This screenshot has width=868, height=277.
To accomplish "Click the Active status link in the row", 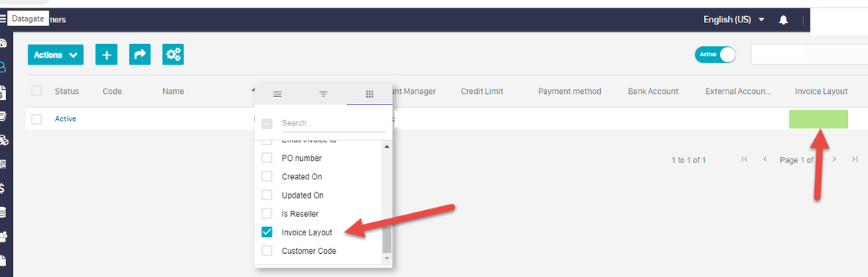I will point(65,119).
